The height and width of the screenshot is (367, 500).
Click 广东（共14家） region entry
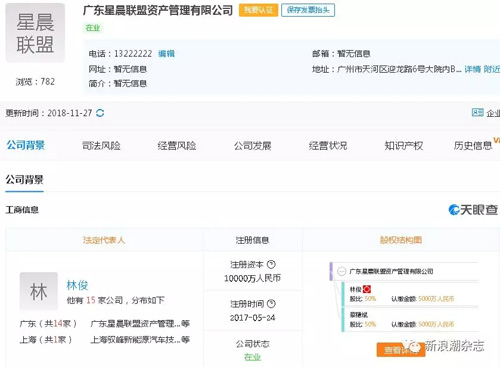(x=48, y=323)
